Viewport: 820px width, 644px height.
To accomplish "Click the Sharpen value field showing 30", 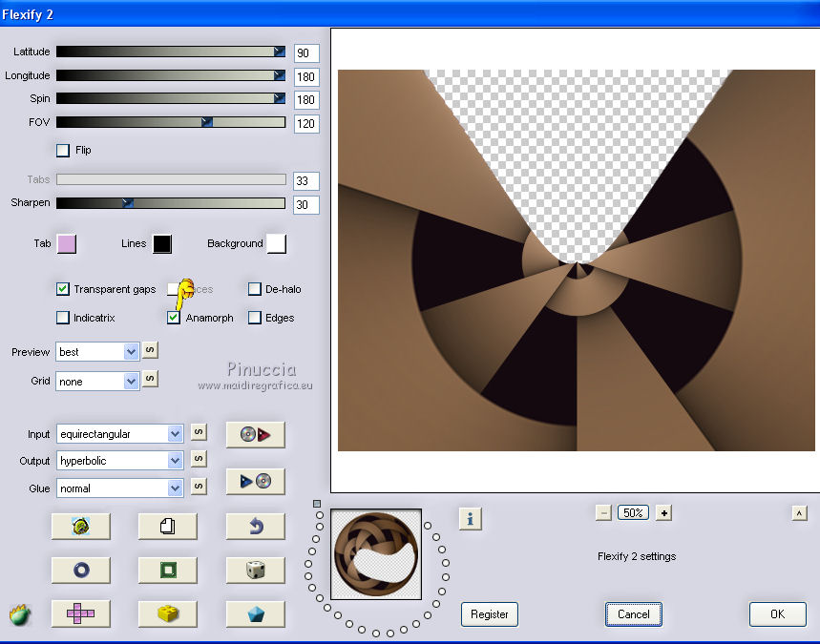I will pyautogui.click(x=306, y=205).
